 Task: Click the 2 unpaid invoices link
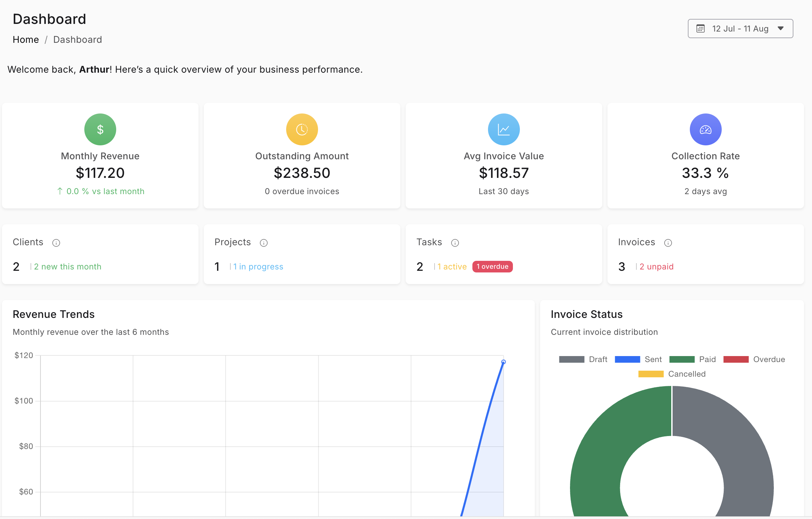coord(656,266)
